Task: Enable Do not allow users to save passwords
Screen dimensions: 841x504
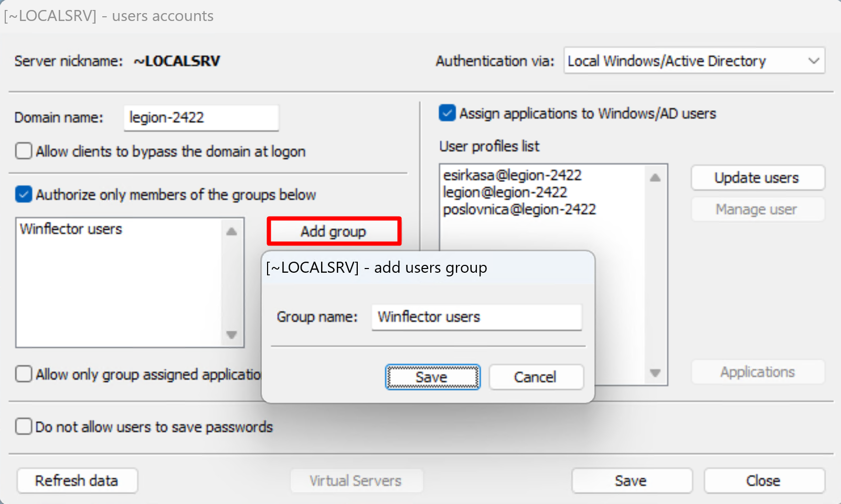Action: [24, 426]
